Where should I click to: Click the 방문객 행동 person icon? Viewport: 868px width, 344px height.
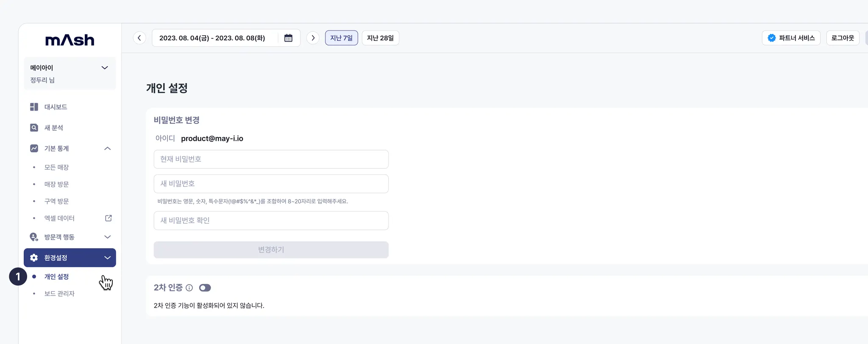click(x=34, y=237)
